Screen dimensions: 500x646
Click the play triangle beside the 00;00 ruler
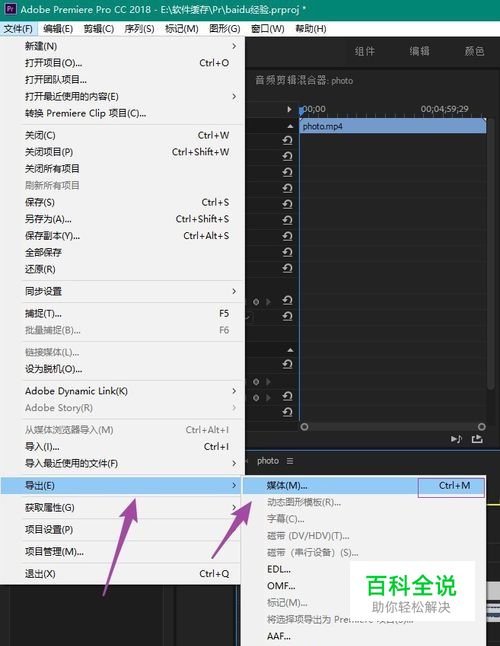289,109
